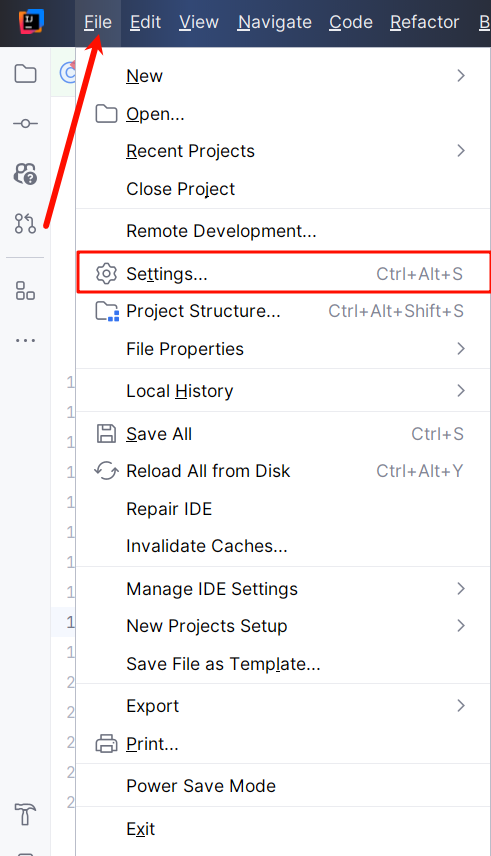Expand the New submenu
The width and height of the screenshot is (491, 856).
click(283, 76)
